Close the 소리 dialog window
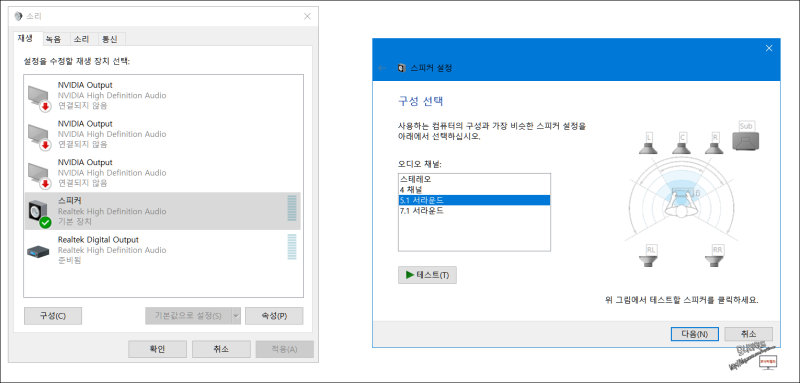Screen dimensions: 800x383 307,16
